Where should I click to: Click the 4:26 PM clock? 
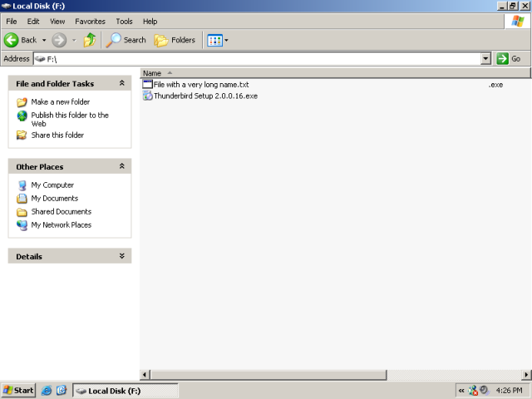pyautogui.click(x=510, y=391)
